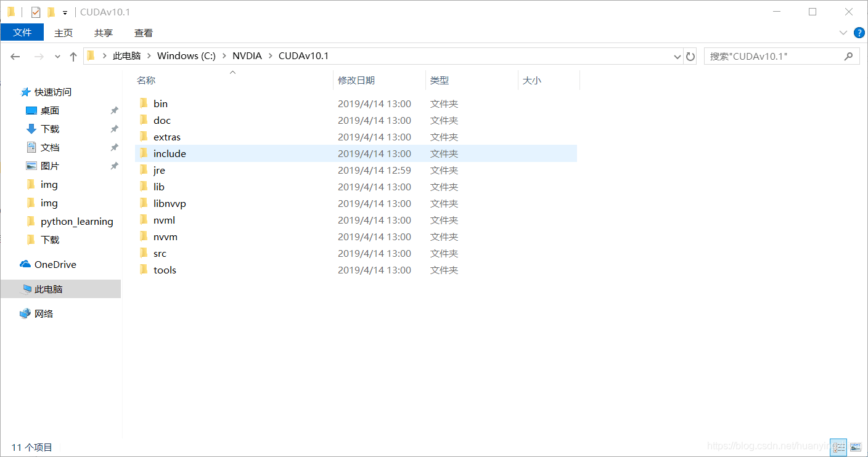Click the date of the jre folder
The width and height of the screenshot is (868, 457).
374,170
